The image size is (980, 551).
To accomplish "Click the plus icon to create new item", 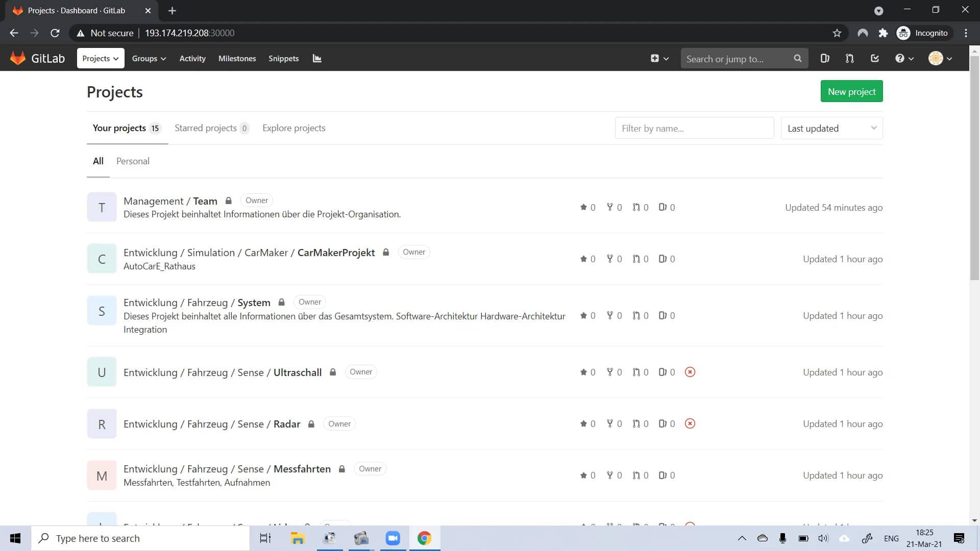I will click(x=656, y=58).
